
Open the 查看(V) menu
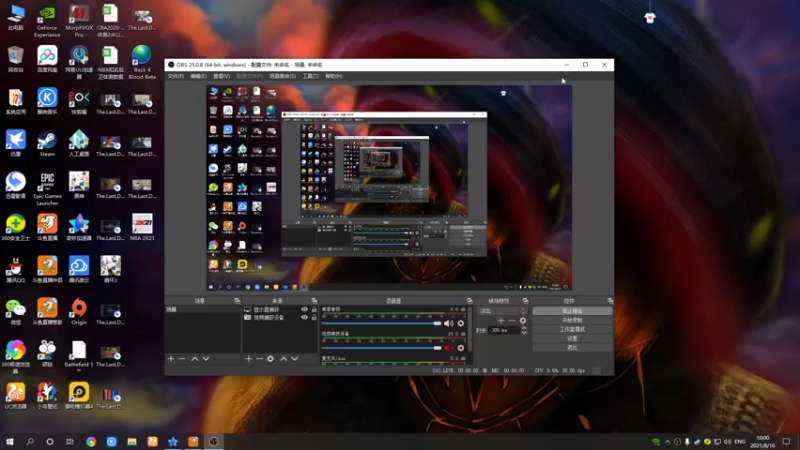pyautogui.click(x=221, y=76)
